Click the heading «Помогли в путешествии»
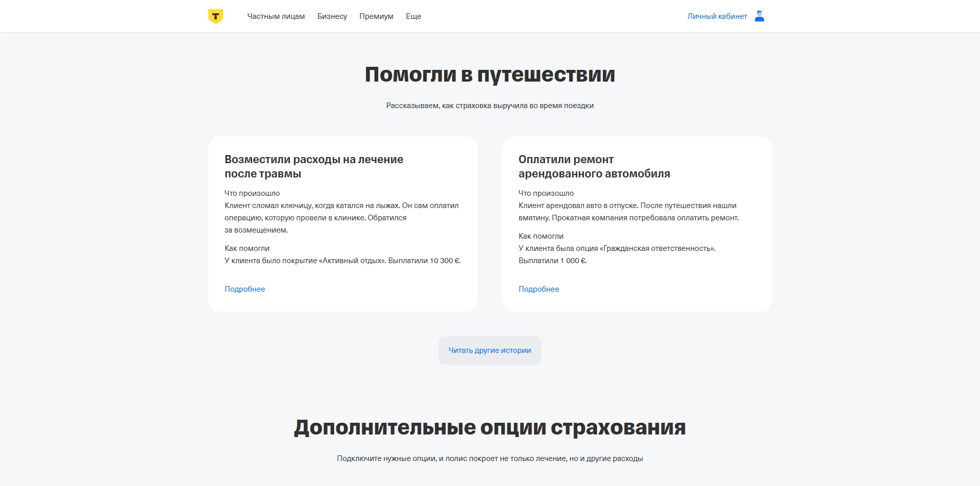This screenshot has width=980, height=486. pos(489,74)
